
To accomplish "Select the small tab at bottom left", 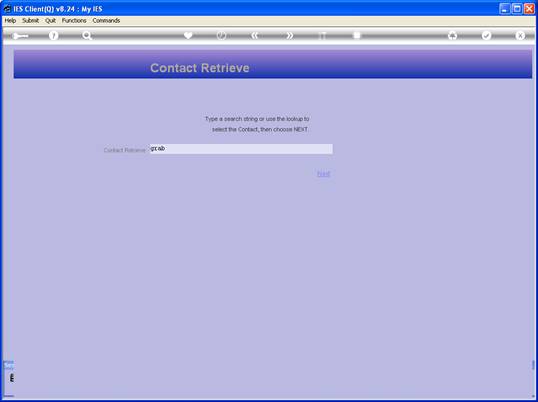I will click(x=9, y=365).
